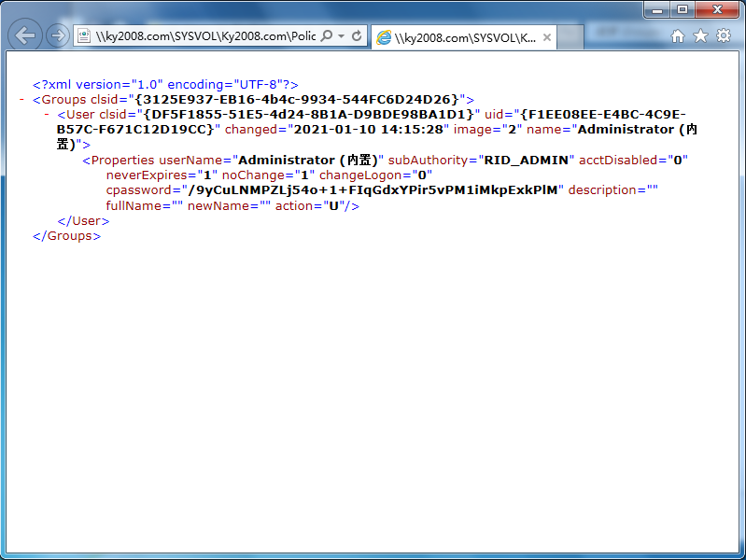Image resolution: width=746 pixels, height=560 pixels.
Task: Click the Groups clsid value {3125E937-...}
Action: click(297, 100)
